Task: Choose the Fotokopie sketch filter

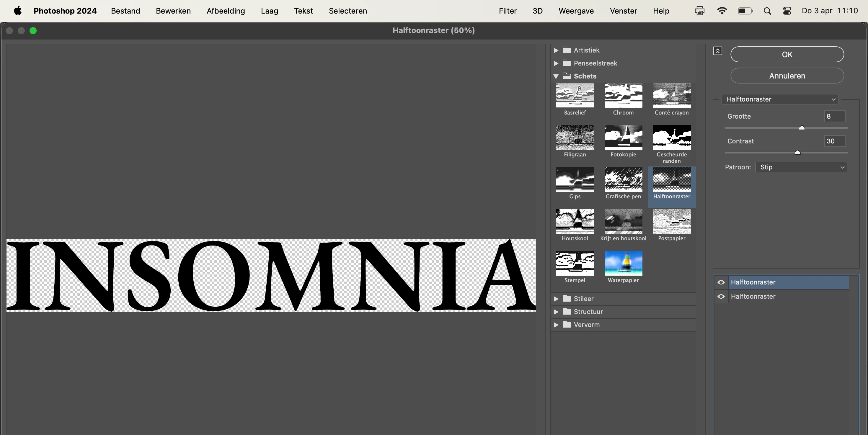Action: 623,138
